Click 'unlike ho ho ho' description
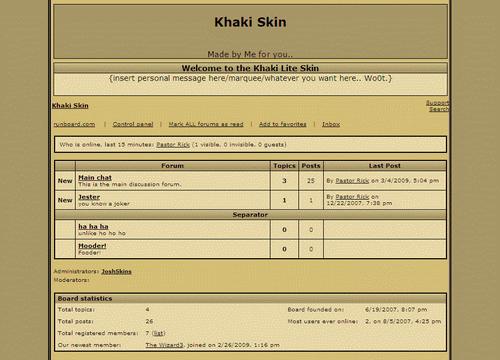 (102, 233)
